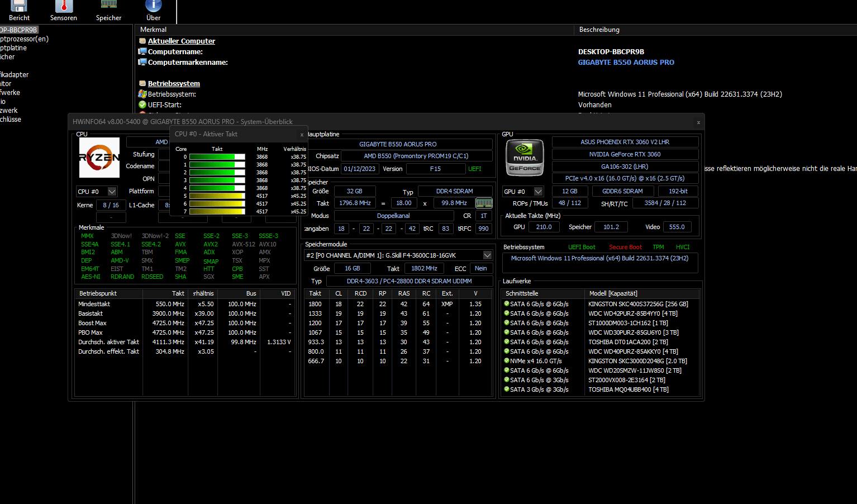Click the UEFI-Start green check icon
Viewport: 857px width, 504px height.
(142, 104)
